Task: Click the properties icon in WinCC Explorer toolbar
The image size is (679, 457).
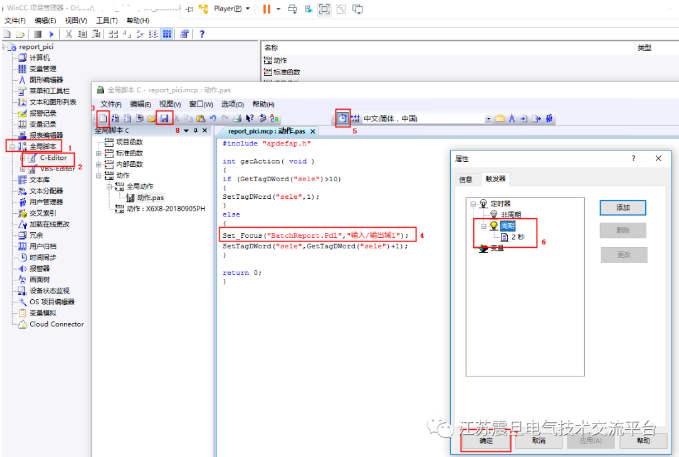Action: coord(184,34)
